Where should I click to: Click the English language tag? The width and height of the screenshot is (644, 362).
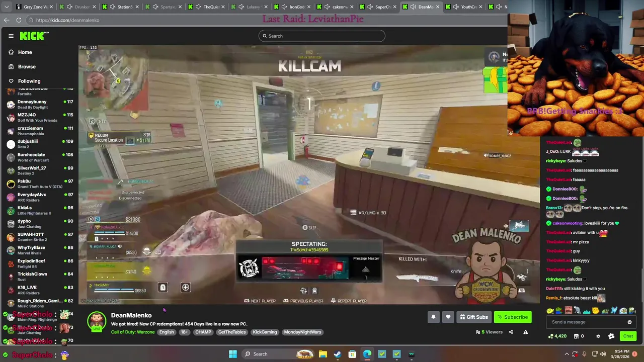coord(167,332)
